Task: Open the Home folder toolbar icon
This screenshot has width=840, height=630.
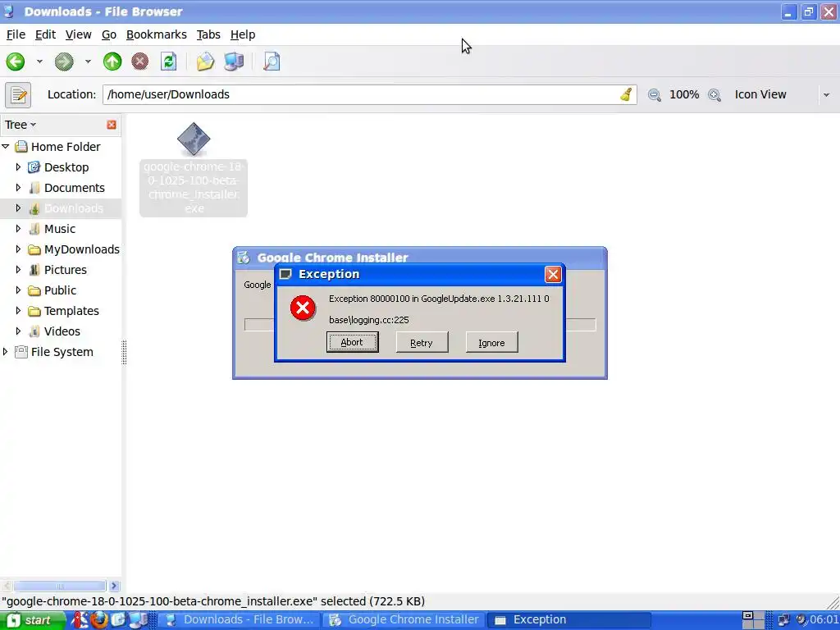Action: tap(205, 62)
